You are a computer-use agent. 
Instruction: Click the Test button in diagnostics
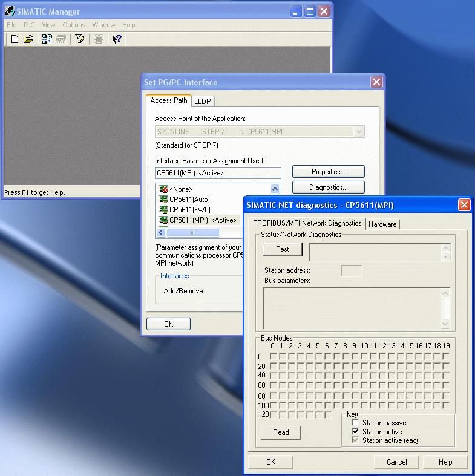[283, 249]
